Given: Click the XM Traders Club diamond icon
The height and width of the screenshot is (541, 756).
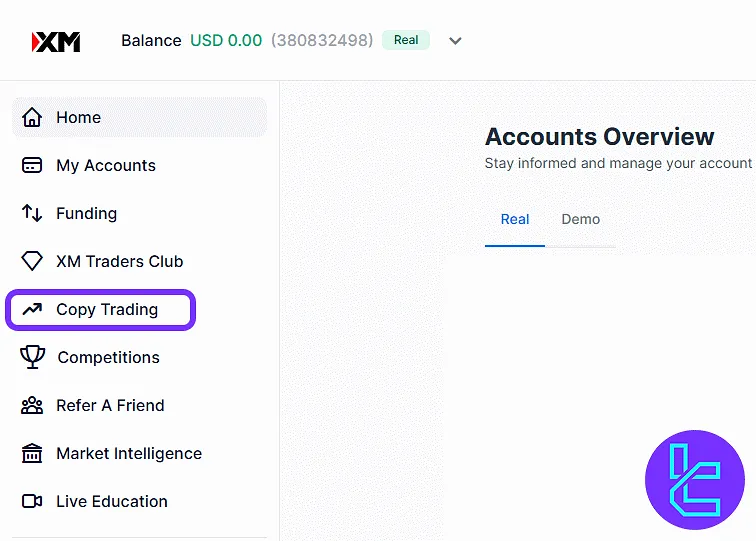Looking at the screenshot, I should point(32,261).
